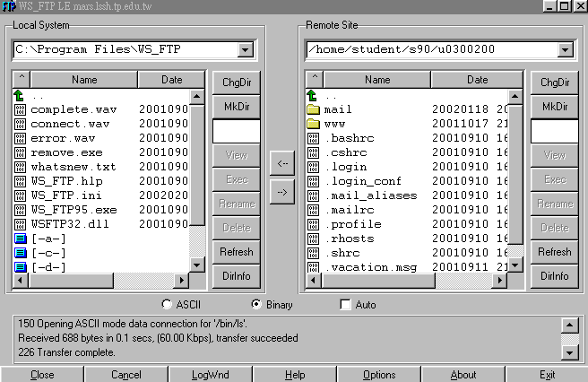Click the download arrow (<--) transfer button

coord(282,163)
